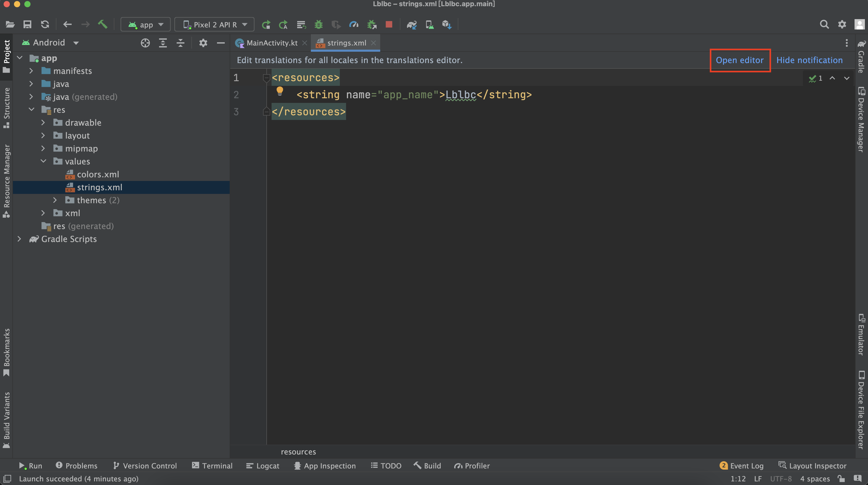Click the red Stop button icon

(389, 25)
